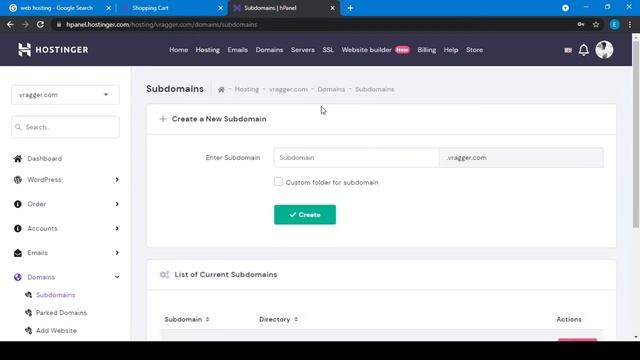The width and height of the screenshot is (640, 360).
Task: Expand the WordPress sidebar section
Action: point(117,180)
